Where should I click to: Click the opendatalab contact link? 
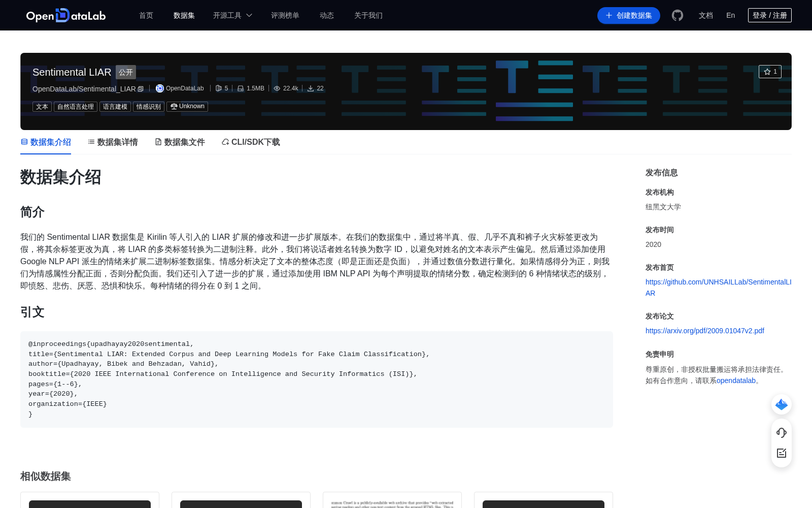click(736, 380)
